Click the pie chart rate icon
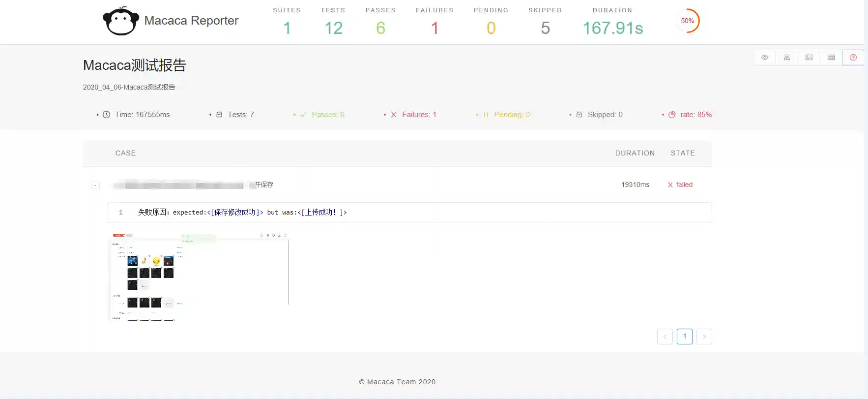Viewport: 868px width, 399px height. coord(672,115)
